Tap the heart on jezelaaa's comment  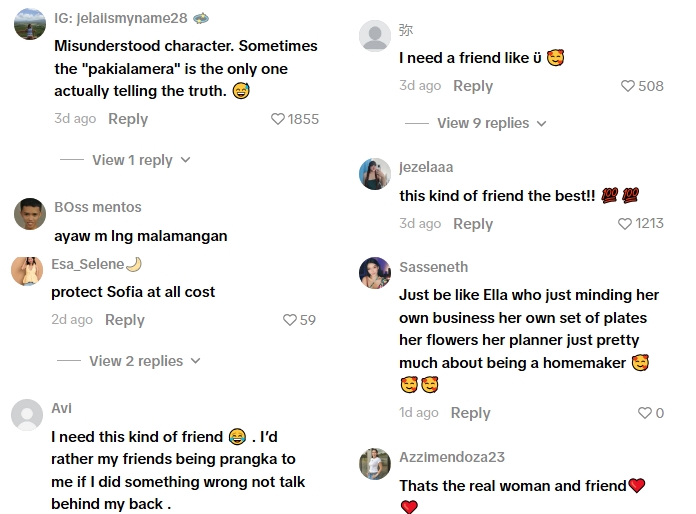tap(625, 224)
